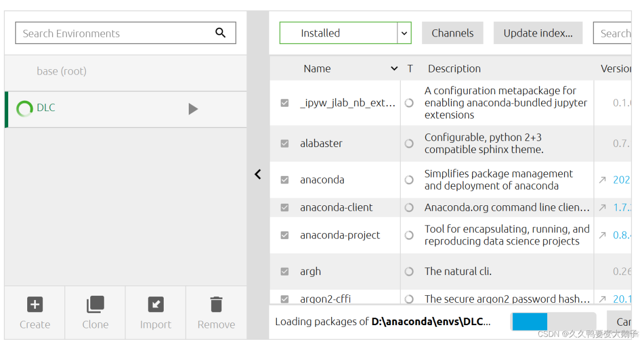
Task: Select the base (root) environment
Action: [61, 71]
